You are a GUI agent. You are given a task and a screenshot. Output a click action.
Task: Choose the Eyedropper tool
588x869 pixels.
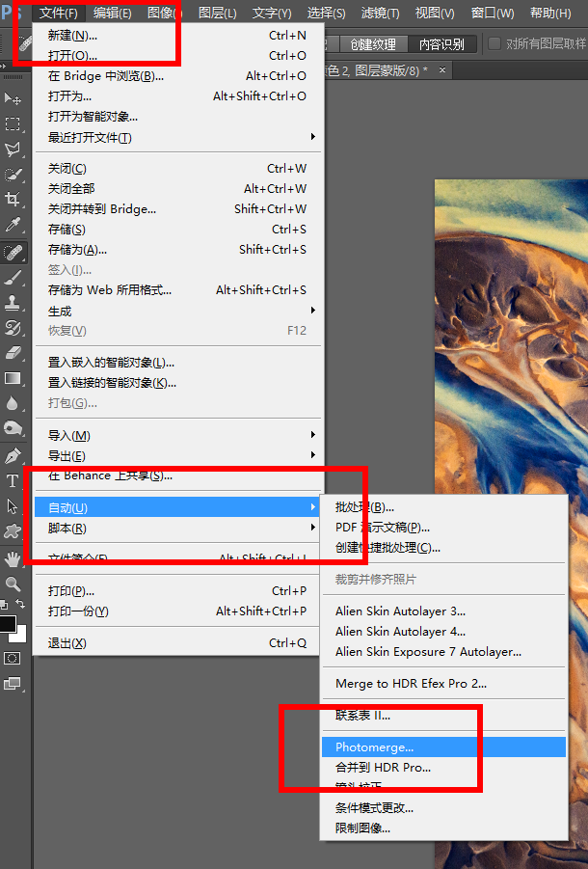[x=13, y=225]
